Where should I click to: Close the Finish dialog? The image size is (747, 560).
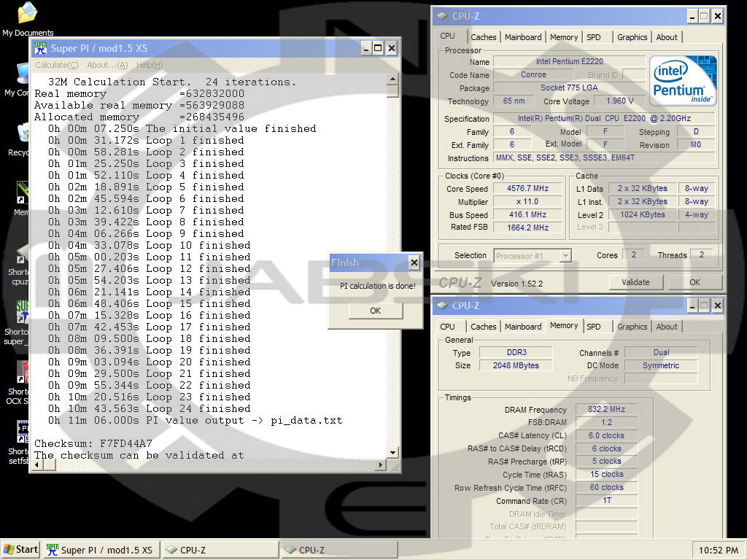coord(414,262)
